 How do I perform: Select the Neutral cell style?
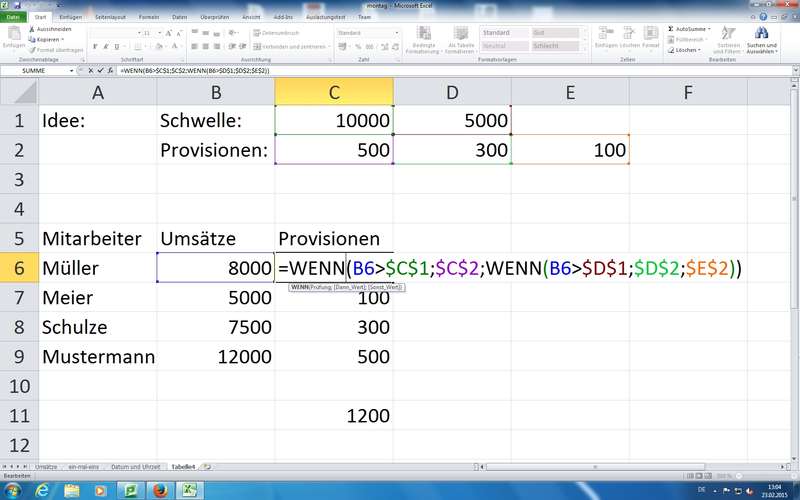click(504, 46)
